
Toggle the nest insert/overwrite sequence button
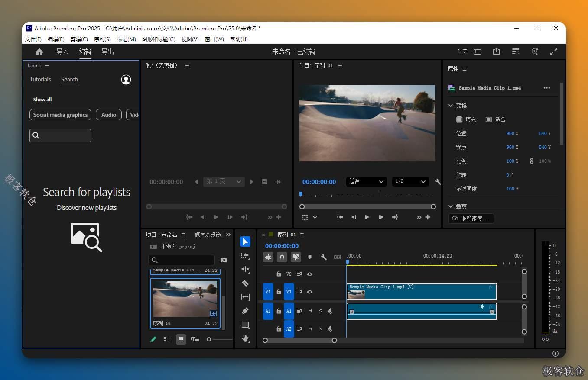[268, 257]
